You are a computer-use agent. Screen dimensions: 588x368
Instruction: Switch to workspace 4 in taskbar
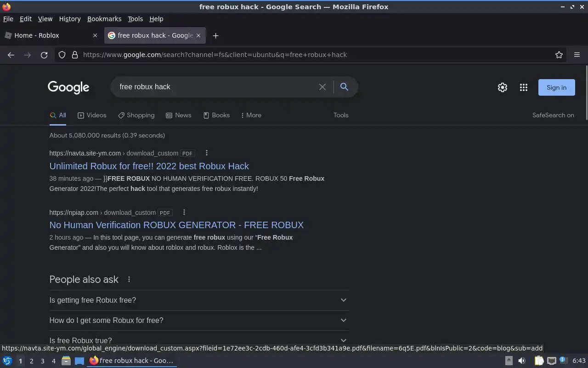(x=53, y=361)
